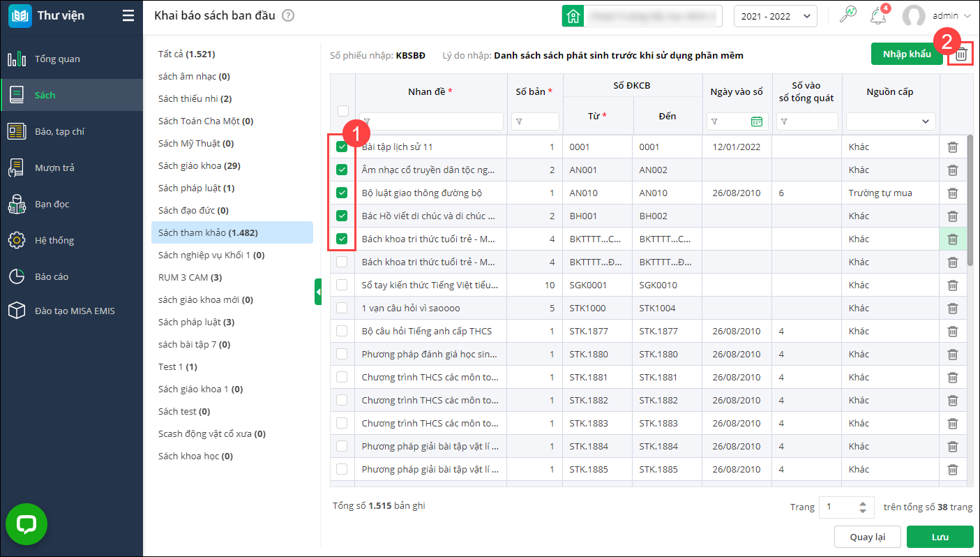This screenshot has width=980, height=557.
Task: Delete the row Bài tập lịch sử 11
Action: 952,147
